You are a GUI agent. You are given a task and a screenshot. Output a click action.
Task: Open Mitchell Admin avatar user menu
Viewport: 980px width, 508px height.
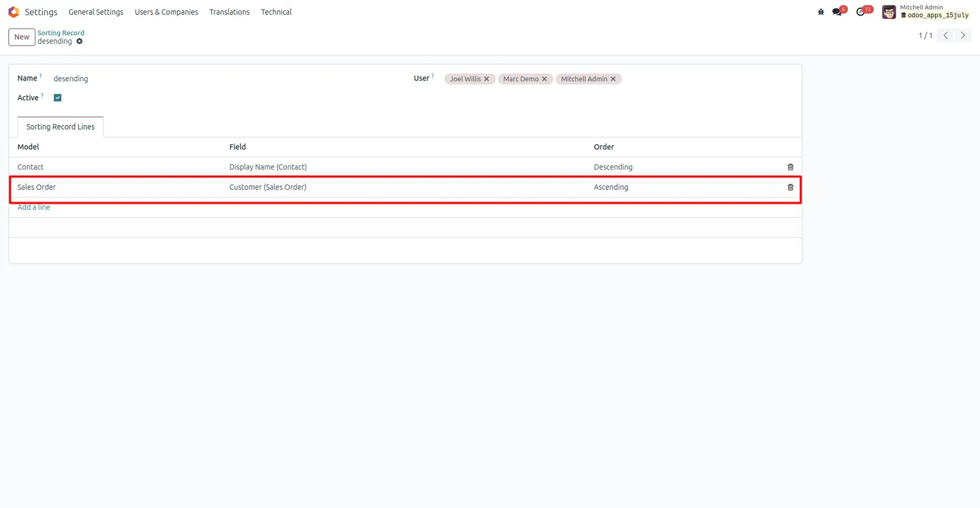[889, 12]
